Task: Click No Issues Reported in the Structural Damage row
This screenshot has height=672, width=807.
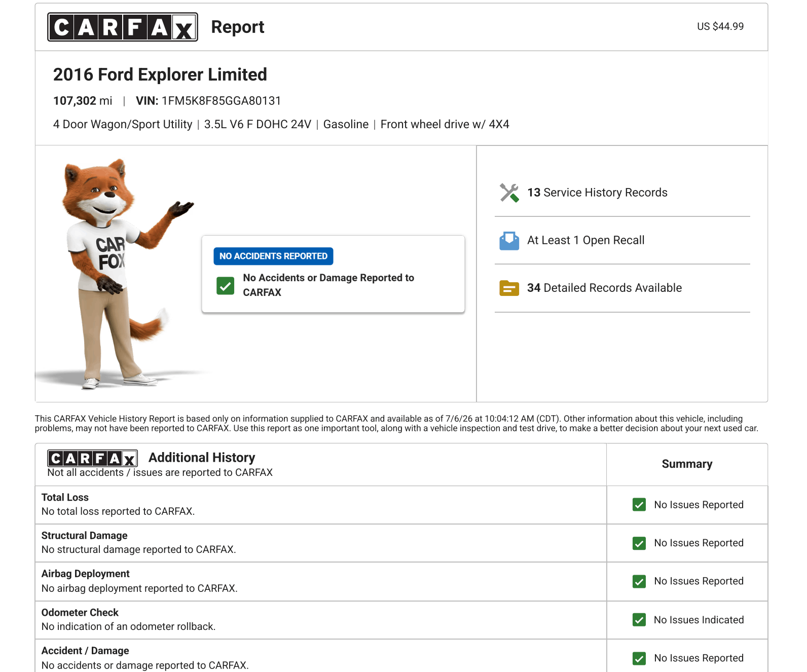Action: pyautogui.click(x=699, y=543)
